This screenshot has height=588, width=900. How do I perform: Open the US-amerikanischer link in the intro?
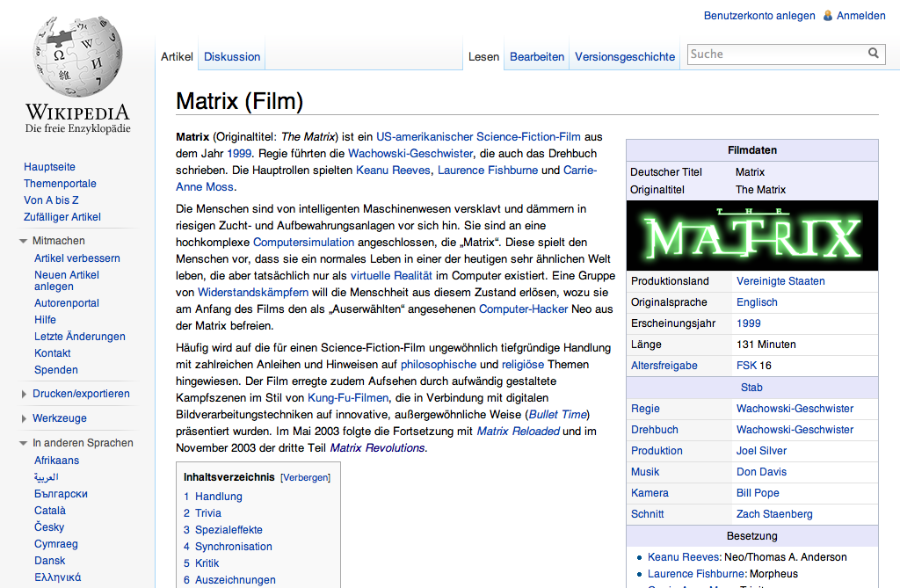tap(425, 136)
